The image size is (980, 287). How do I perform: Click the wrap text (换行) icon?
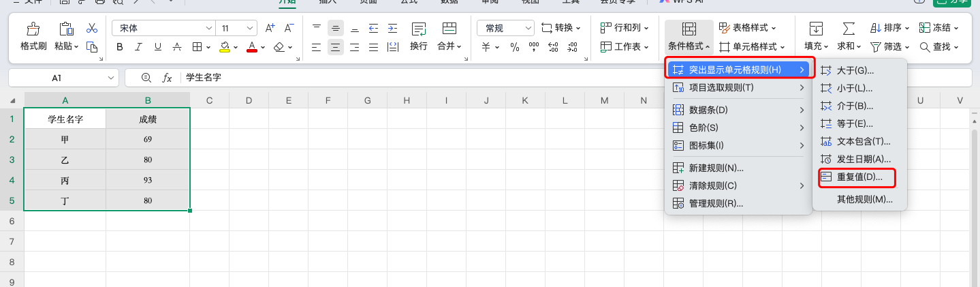tap(418, 29)
